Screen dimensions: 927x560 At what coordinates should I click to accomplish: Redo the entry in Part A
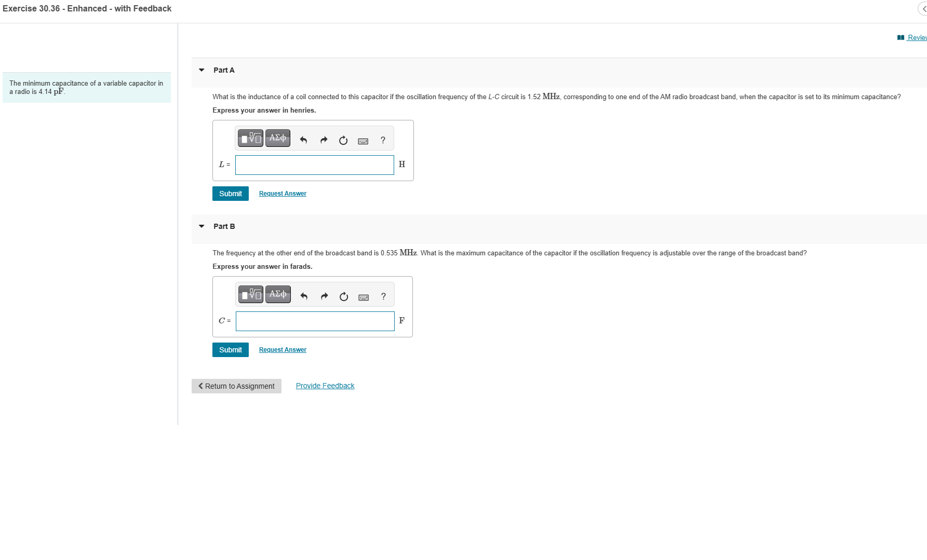click(x=324, y=140)
